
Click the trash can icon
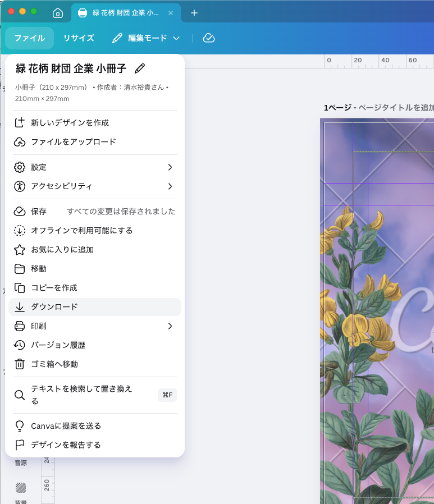[20, 364]
